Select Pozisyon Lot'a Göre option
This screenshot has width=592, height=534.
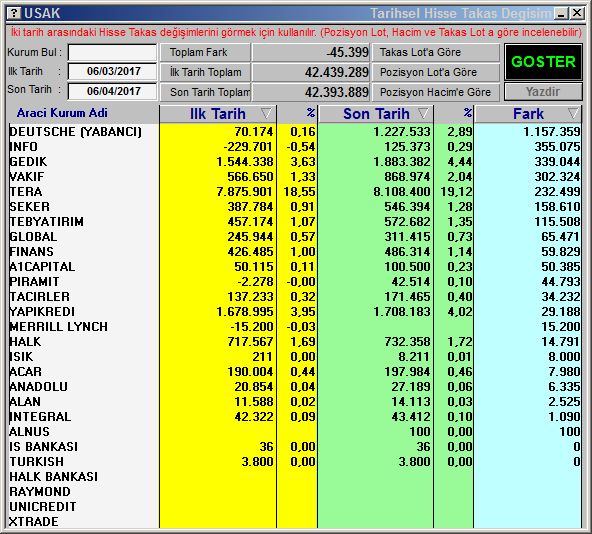point(436,72)
